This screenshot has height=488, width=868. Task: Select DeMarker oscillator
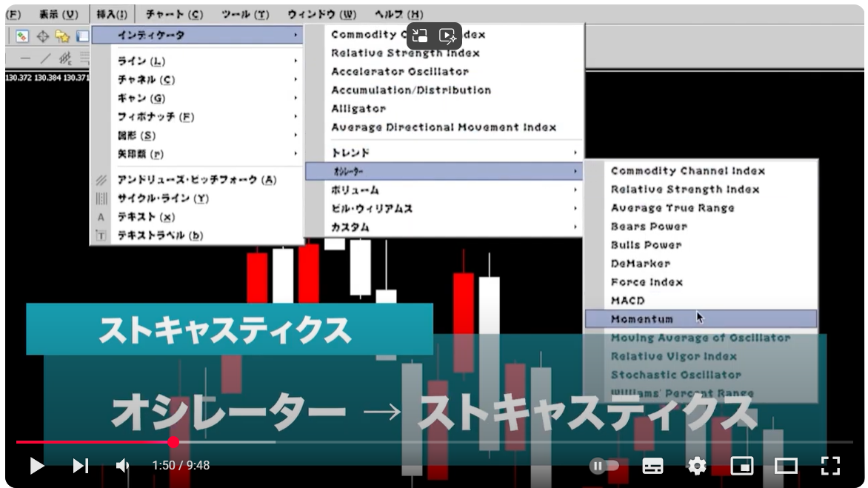coord(641,264)
